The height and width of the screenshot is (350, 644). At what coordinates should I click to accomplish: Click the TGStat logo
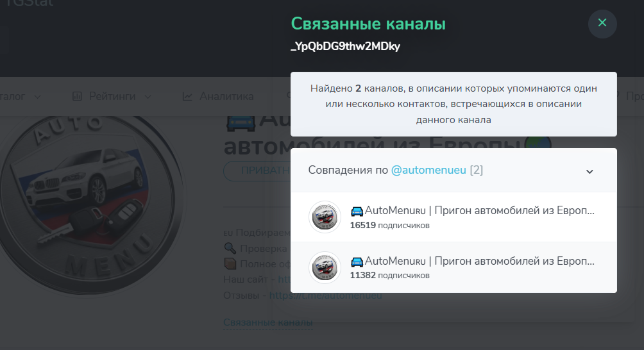click(x=29, y=3)
